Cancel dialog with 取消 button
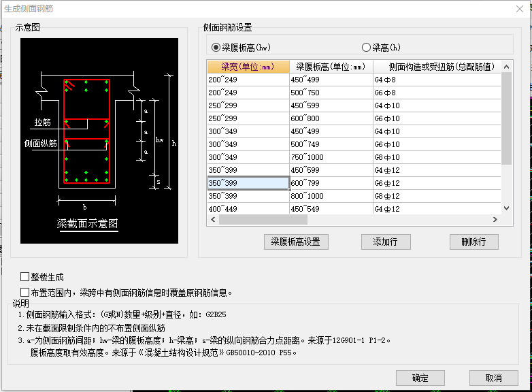 pyautogui.click(x=494, y=378)
